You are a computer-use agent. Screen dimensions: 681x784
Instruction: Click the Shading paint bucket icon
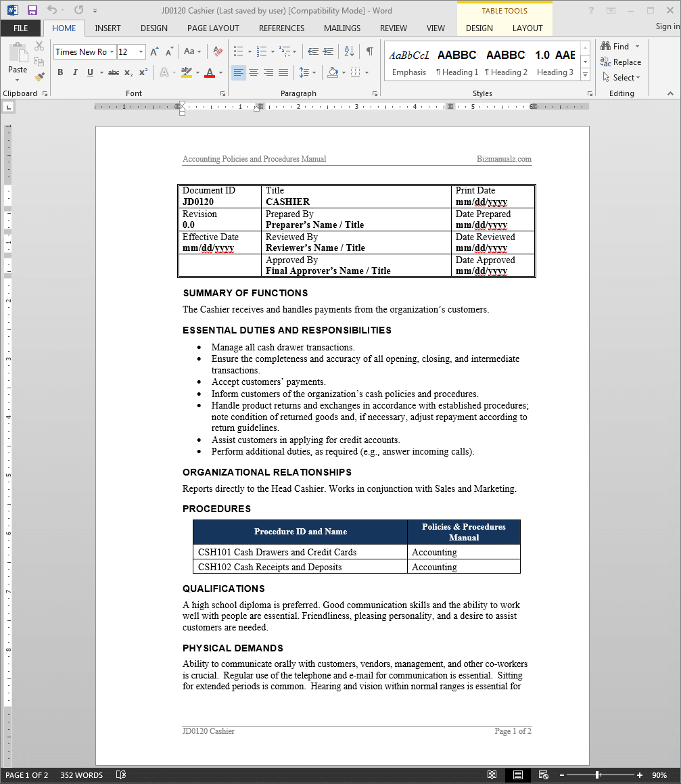coord(333,73)
